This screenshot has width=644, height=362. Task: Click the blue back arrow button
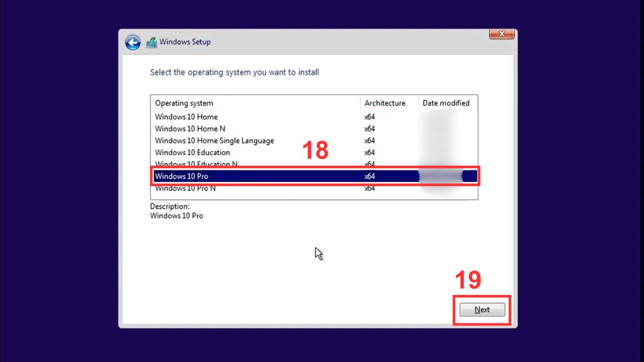point(133,42)
